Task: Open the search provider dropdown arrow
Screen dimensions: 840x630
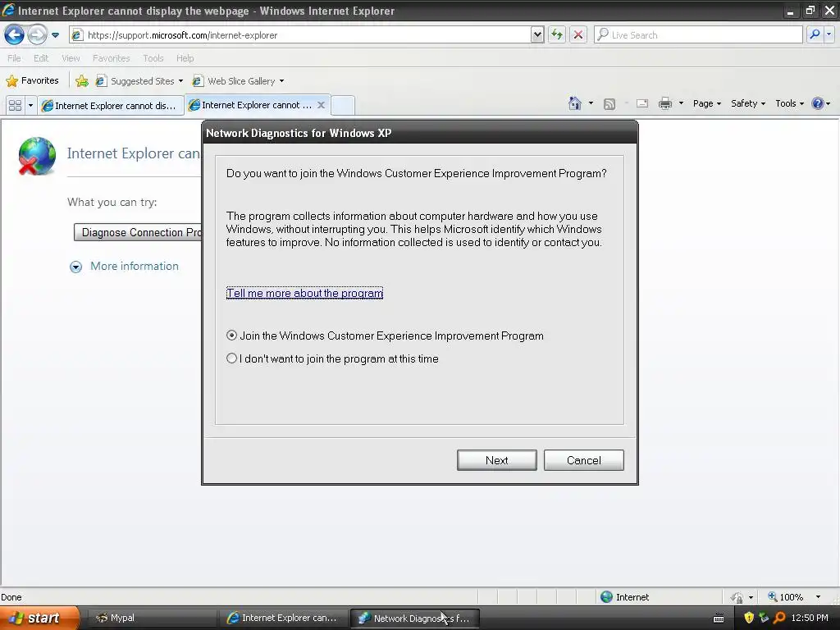Action: coord(829,34)
